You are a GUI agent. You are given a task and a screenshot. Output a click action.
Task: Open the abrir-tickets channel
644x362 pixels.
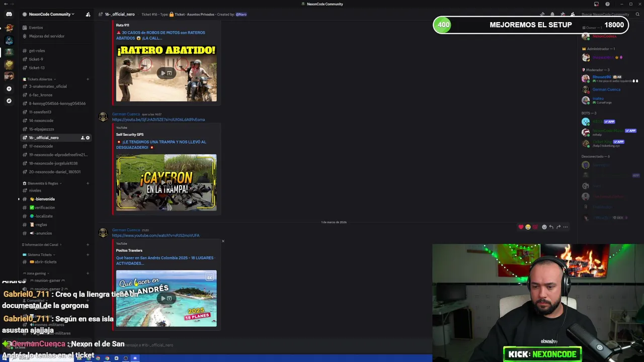43,262
